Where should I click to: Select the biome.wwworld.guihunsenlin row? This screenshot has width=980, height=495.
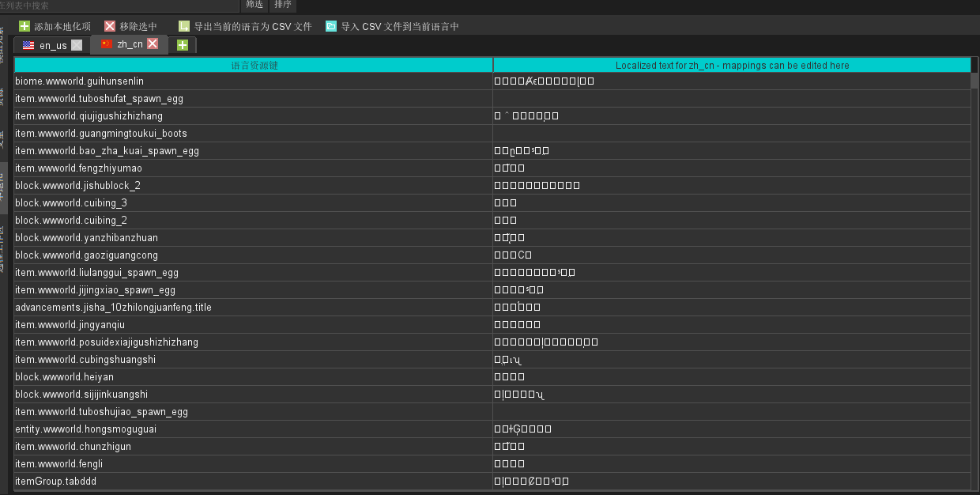click(x=237, y=81)
